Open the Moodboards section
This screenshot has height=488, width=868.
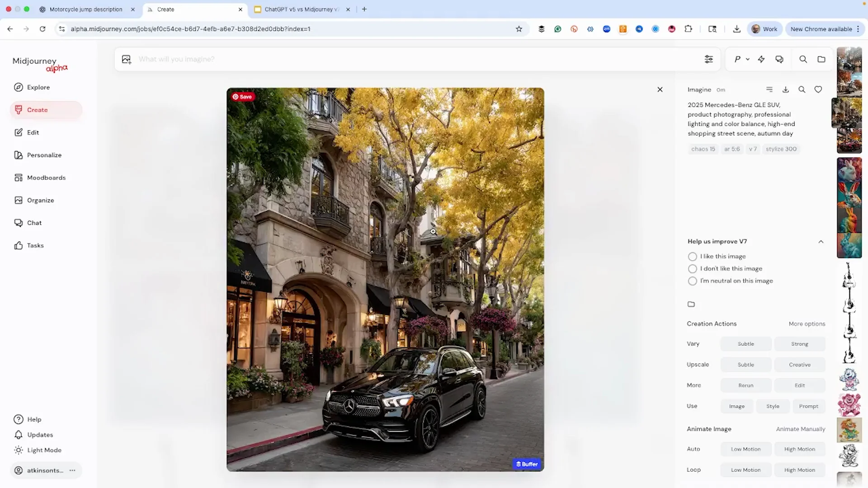pos(46,178)
